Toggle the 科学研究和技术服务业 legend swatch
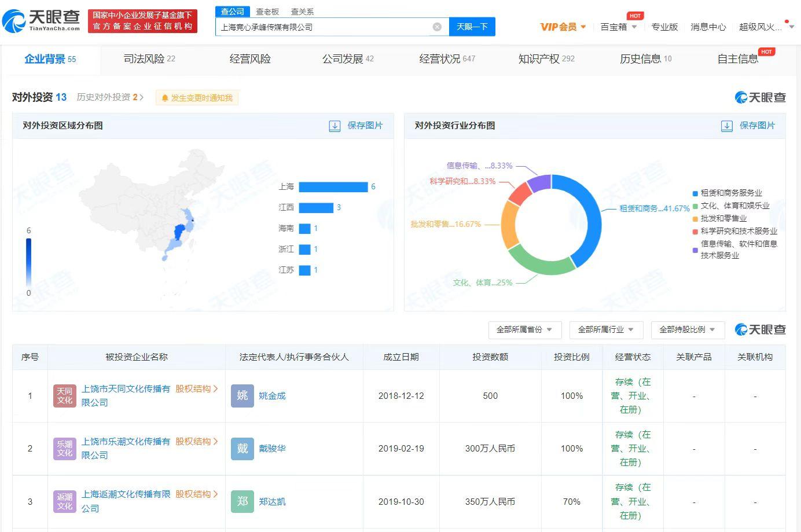Image resolution: width=801 pixels, height=532 pixels. click(x=696, y=232)
